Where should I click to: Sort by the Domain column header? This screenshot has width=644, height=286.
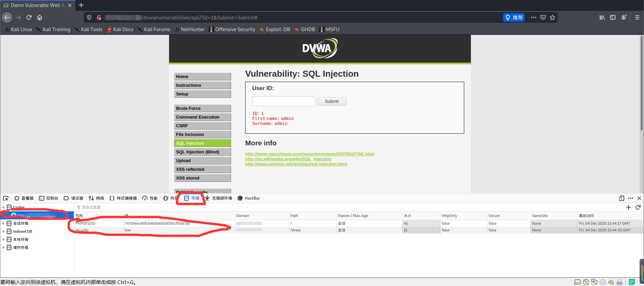tap(261, 216)
